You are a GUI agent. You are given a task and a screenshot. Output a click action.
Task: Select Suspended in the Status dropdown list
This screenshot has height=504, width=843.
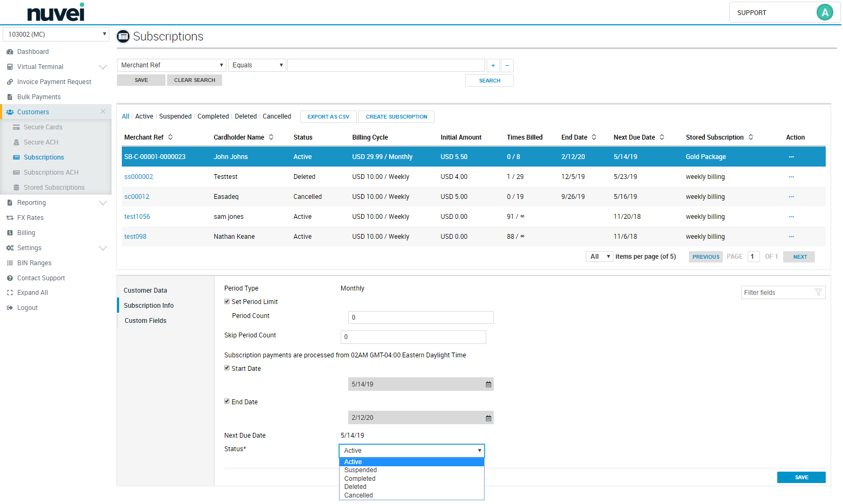361,470
